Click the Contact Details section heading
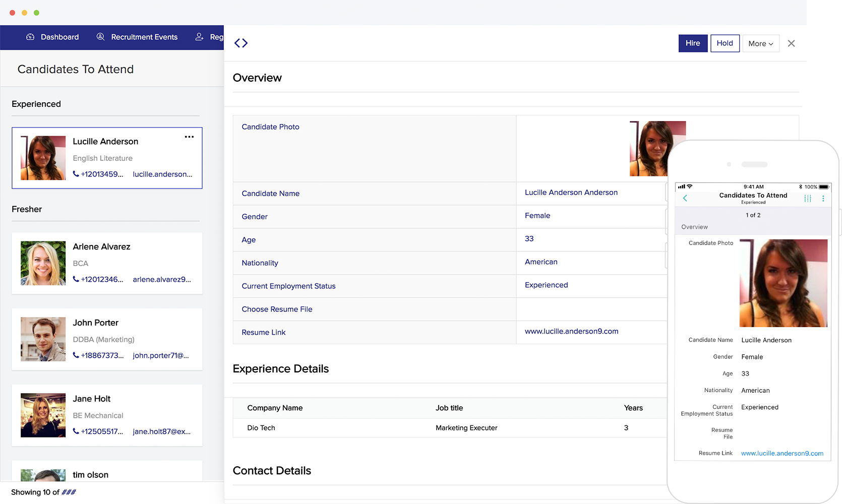842x504 pixels. [x=272, y=470]
